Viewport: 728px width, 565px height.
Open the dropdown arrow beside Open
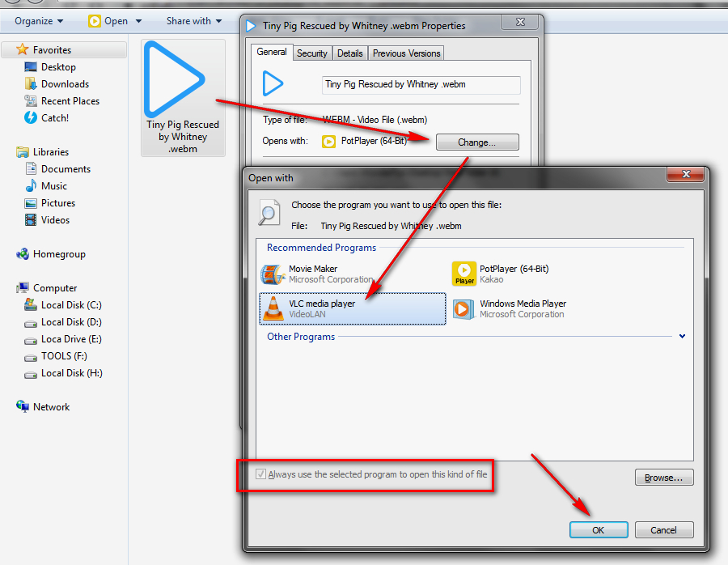(x=138, y=21)
